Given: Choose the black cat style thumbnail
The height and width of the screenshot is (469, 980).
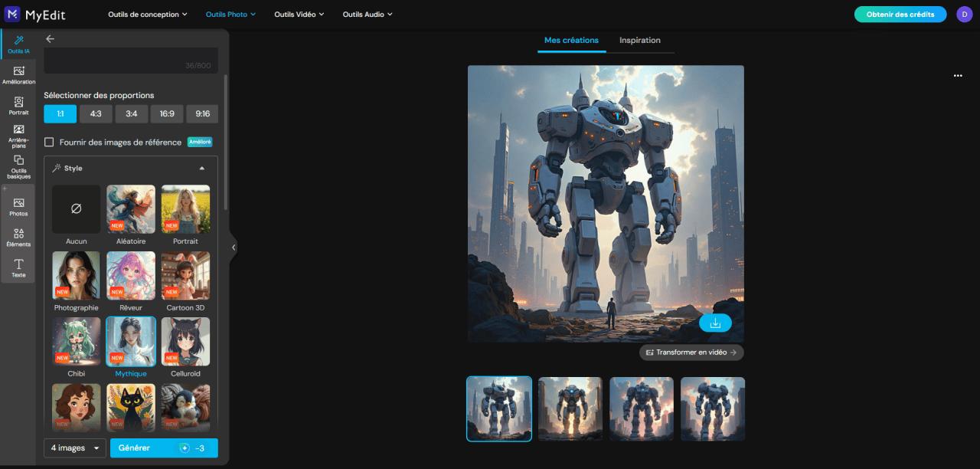Looking at the screenshot, I should pyautogui.click(x=130, y=407).
